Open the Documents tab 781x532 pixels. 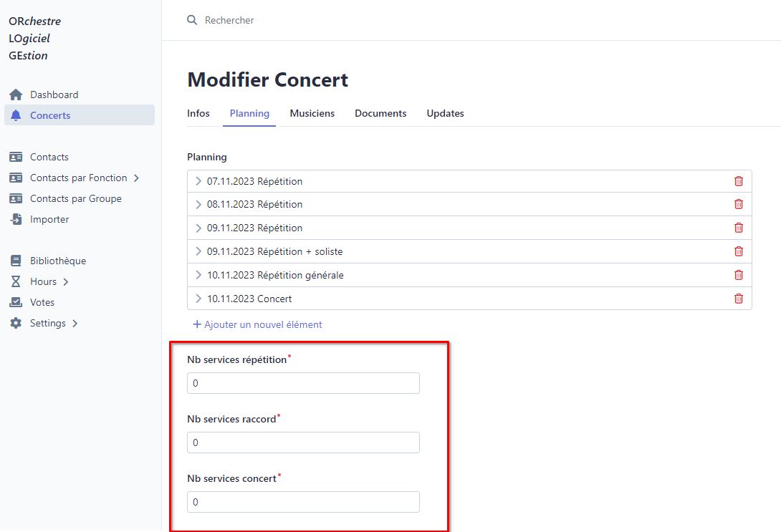(380, 113)
